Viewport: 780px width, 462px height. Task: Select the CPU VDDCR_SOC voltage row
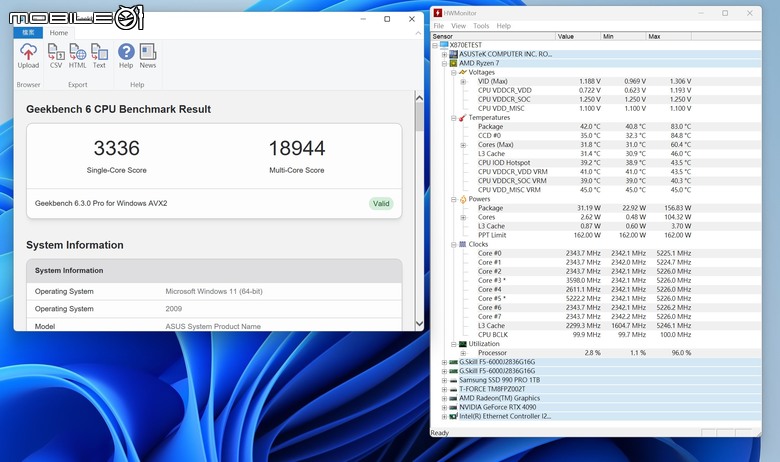596,99
